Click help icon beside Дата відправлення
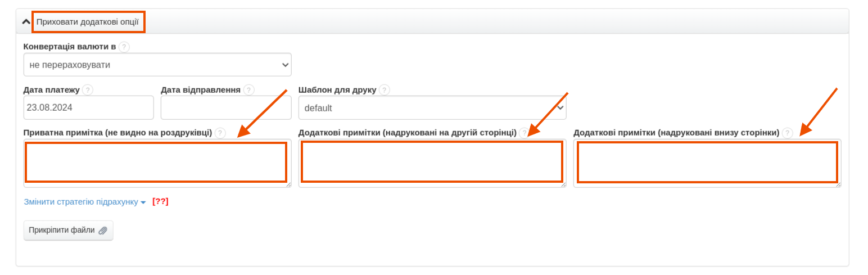The width and height of the screenshot is (868, 275). 249,90
